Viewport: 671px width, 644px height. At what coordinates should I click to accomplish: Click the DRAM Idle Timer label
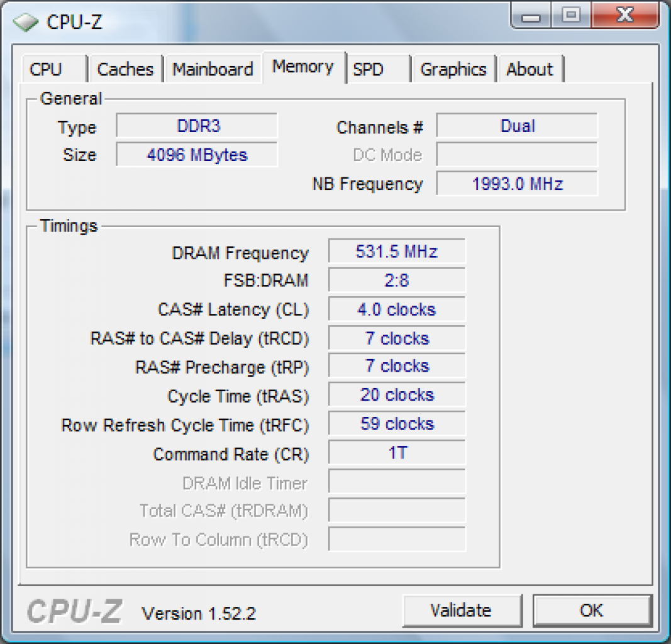pos(245,483)
